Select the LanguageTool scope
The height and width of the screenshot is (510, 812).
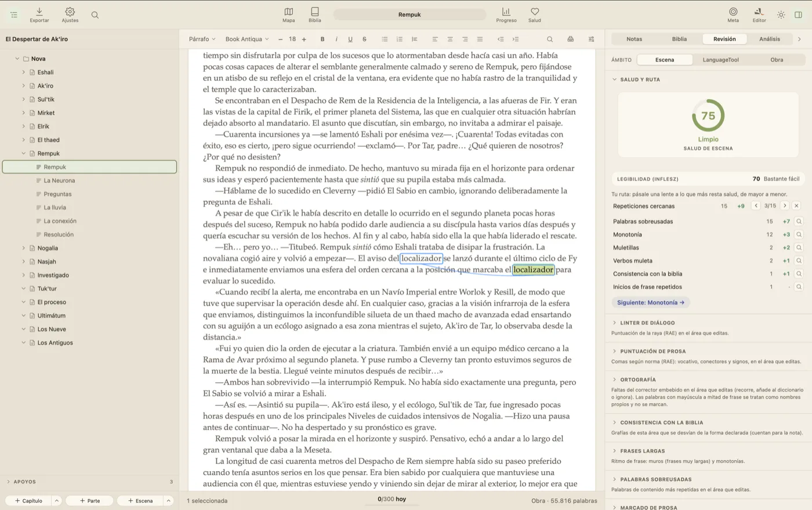coord(720,60)
